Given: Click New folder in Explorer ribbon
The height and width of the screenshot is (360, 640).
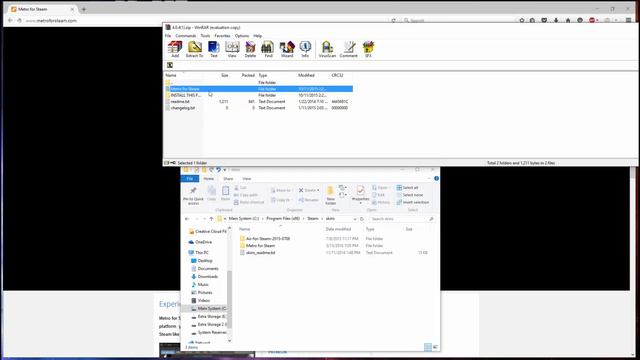Looking at the screenshot, I should [x=331, y=195].
